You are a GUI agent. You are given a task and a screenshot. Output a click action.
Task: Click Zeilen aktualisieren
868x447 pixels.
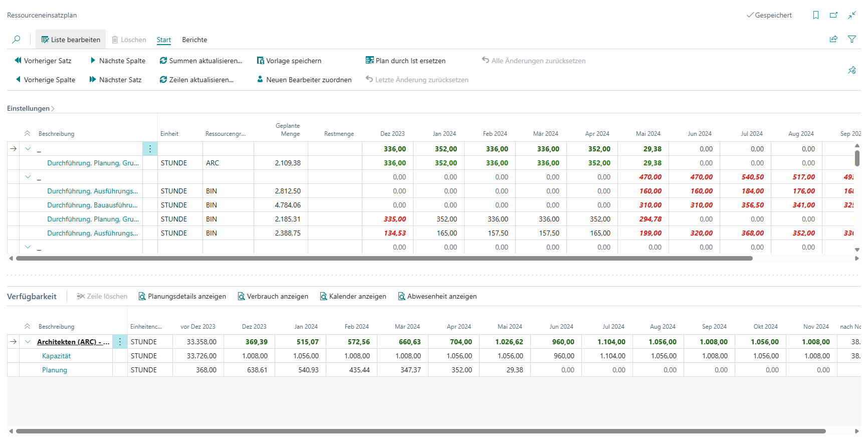click(x=196, y=80)
